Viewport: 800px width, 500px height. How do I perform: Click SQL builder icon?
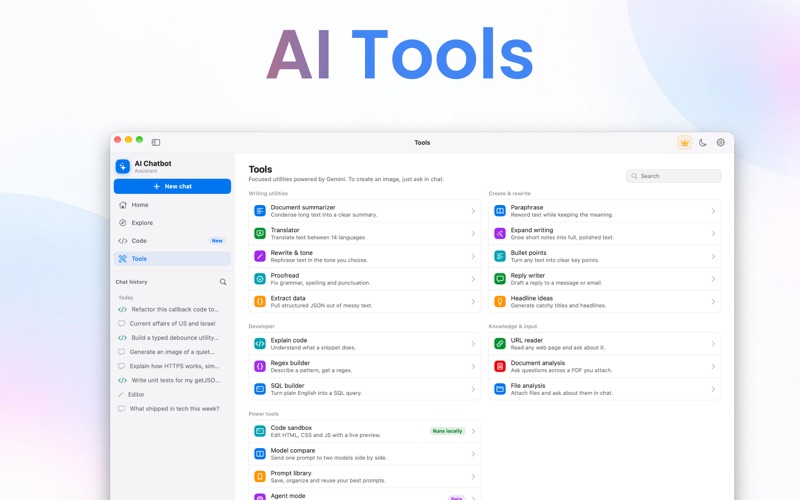point(260,389)
